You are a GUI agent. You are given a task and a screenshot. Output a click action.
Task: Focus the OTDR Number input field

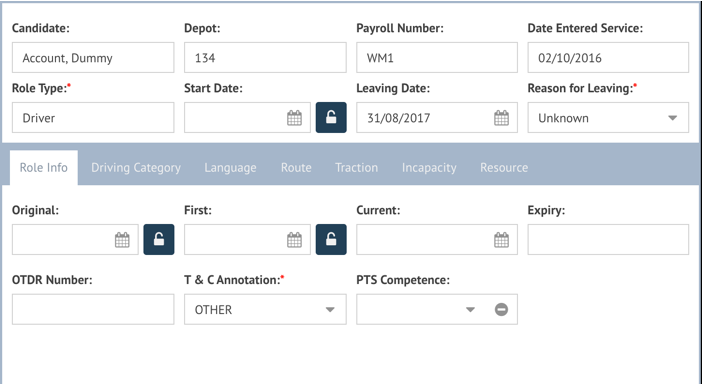click(x=93, y=309)
